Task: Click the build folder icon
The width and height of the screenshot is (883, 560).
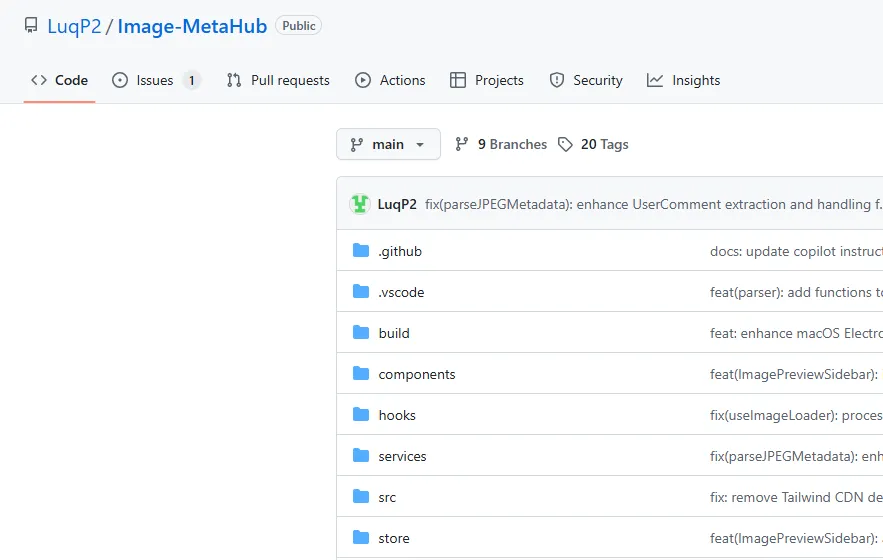Action: [361, 333]
